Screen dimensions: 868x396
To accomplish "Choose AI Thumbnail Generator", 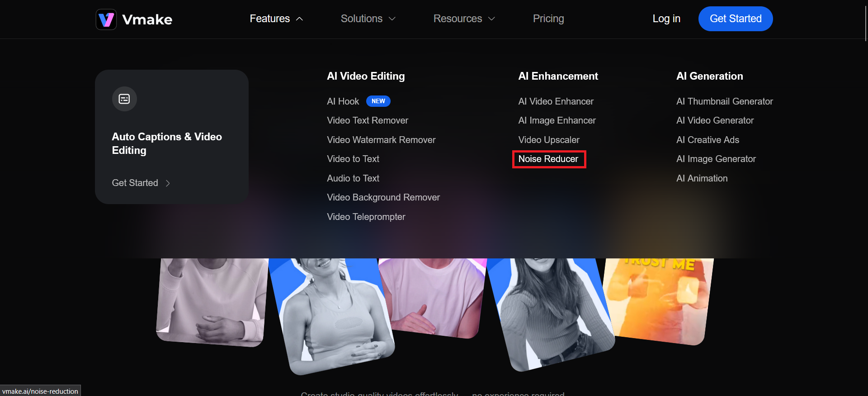I will coord(724,101).
